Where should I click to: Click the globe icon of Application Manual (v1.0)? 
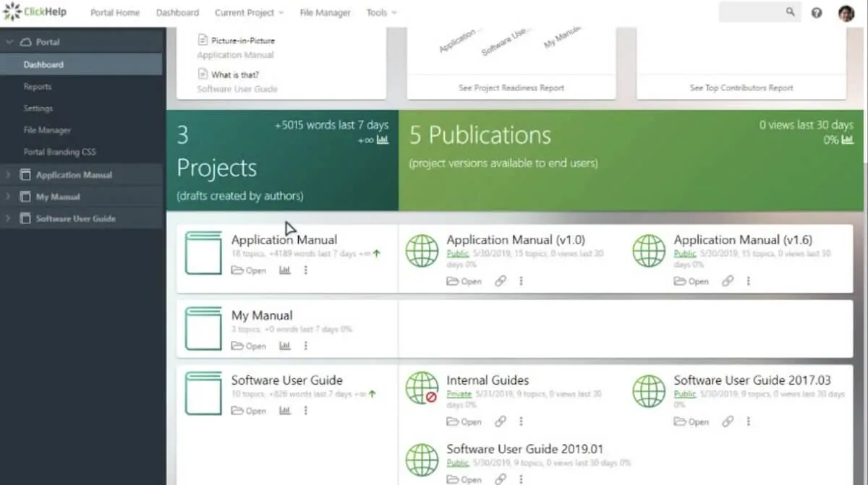point(422,251)
